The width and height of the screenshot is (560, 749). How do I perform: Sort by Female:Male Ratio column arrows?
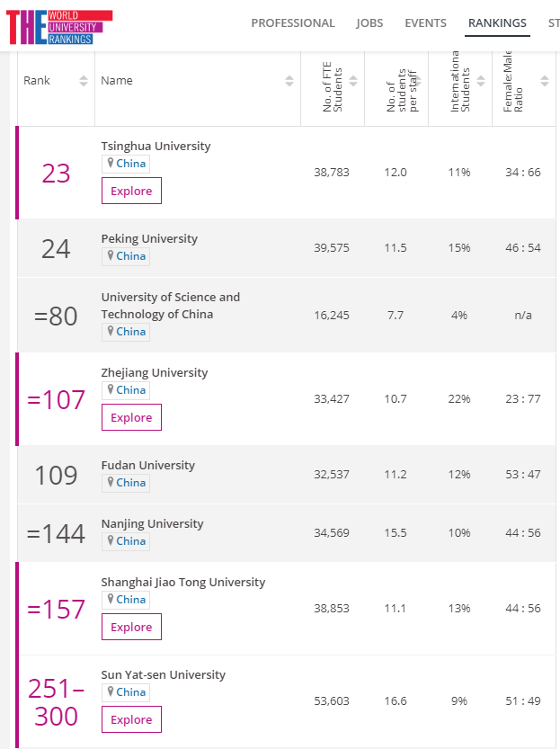545,81
